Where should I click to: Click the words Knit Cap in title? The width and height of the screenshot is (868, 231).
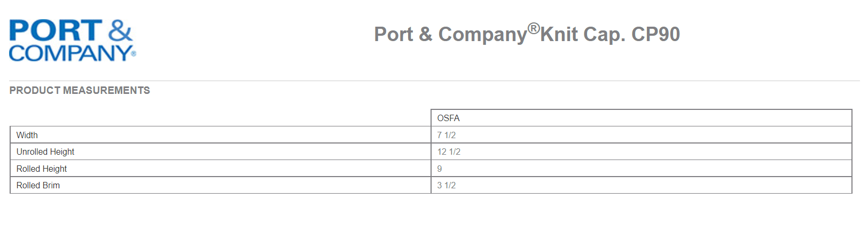coord(582,34)
